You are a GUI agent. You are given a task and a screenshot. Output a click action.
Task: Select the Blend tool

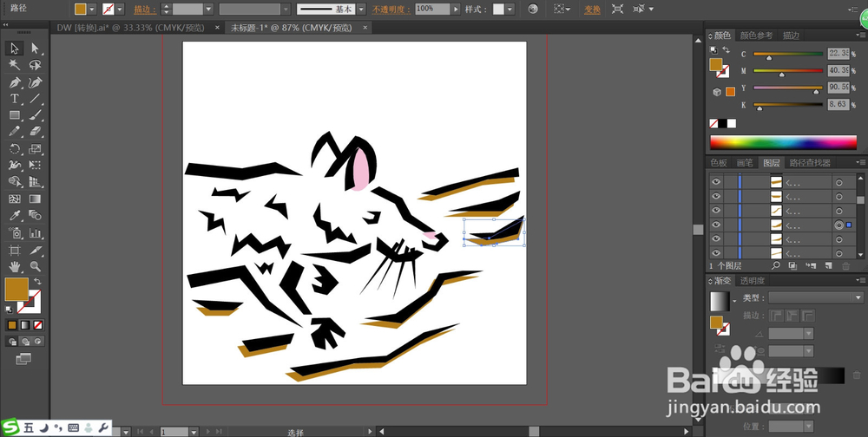click(36, 215)
